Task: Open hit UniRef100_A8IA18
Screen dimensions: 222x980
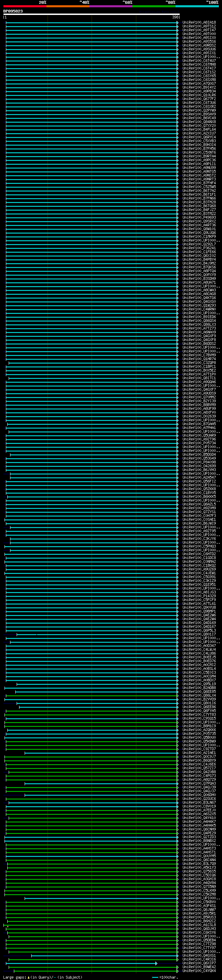Action: [x=199, y=23]
